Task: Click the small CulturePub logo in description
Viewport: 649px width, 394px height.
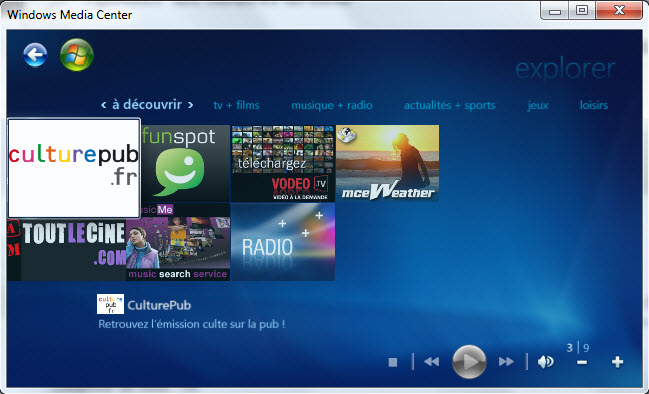Action: [111, 304]
